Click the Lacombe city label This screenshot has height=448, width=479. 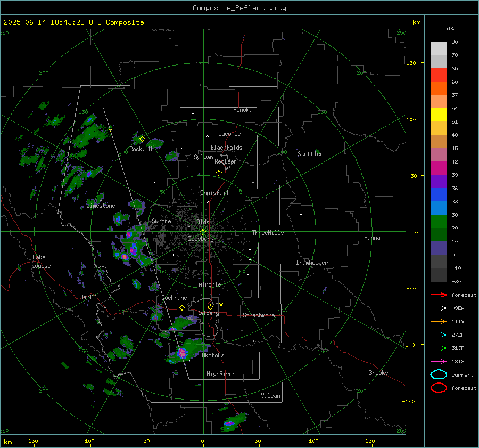[x=229, y=134]
